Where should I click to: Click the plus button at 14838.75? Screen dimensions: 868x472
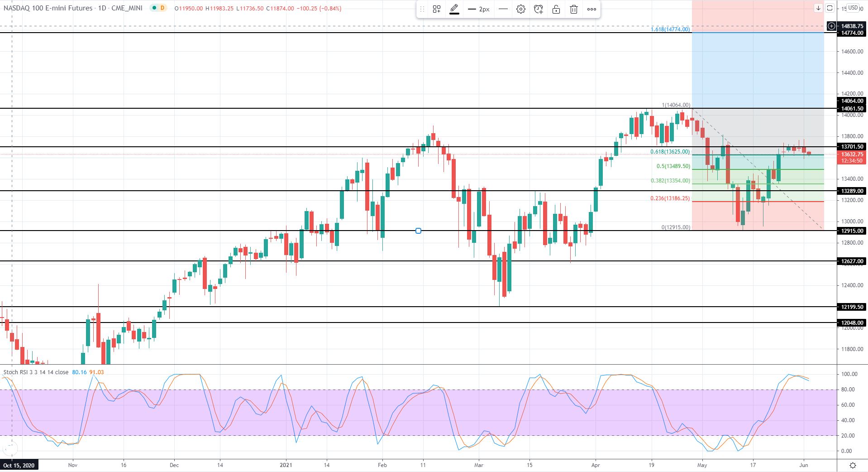point(831,26)
